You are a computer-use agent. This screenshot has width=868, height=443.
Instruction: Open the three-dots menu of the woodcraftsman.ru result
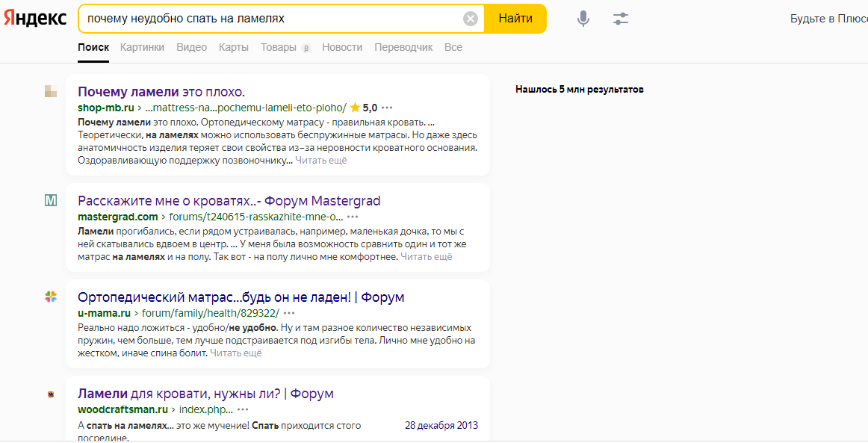(243, 410)
